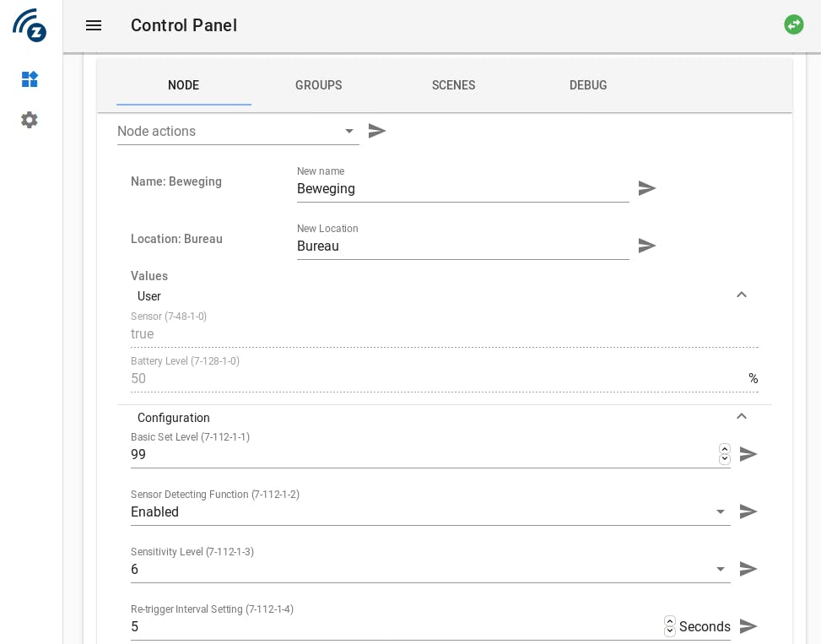Screen dimensions: 821x644
Task: Open the Debug tab
Action: (588, 85)
